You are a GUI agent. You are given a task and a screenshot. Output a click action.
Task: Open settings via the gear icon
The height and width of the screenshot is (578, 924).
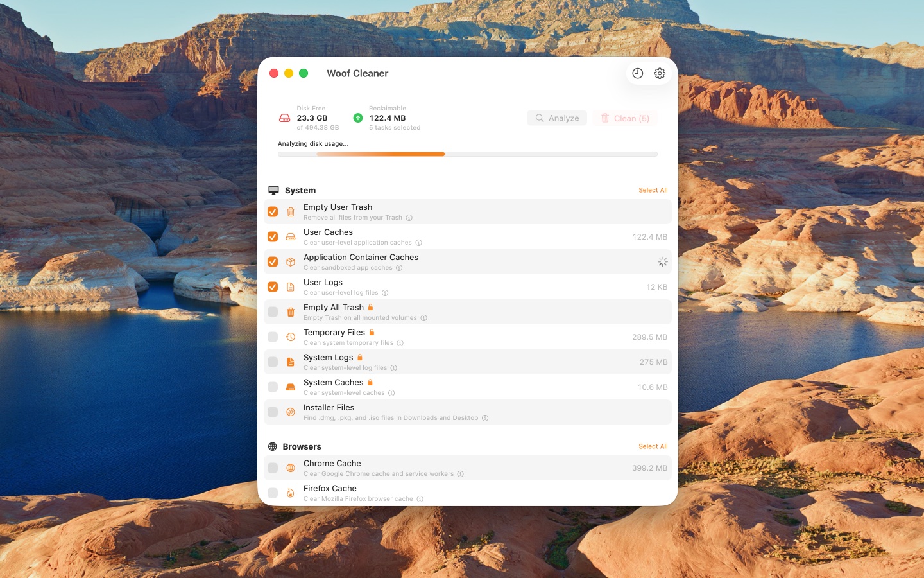click(x=660, y=73)
